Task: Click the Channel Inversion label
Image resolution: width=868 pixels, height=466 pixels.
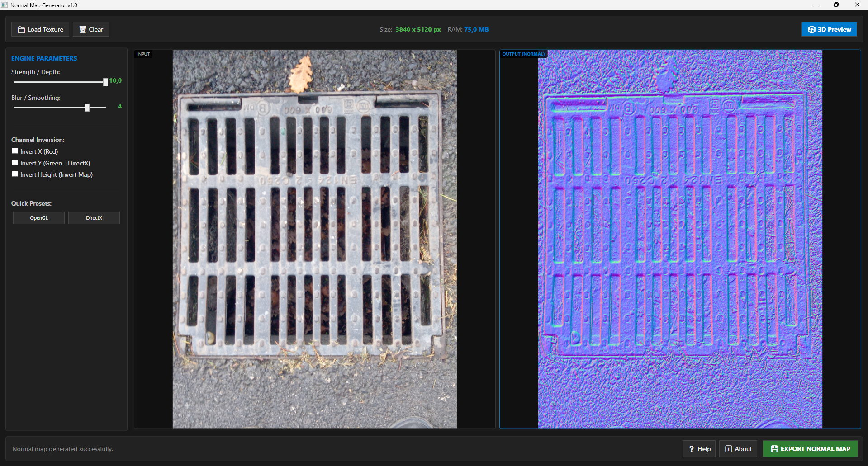Action: click(38, 140)
